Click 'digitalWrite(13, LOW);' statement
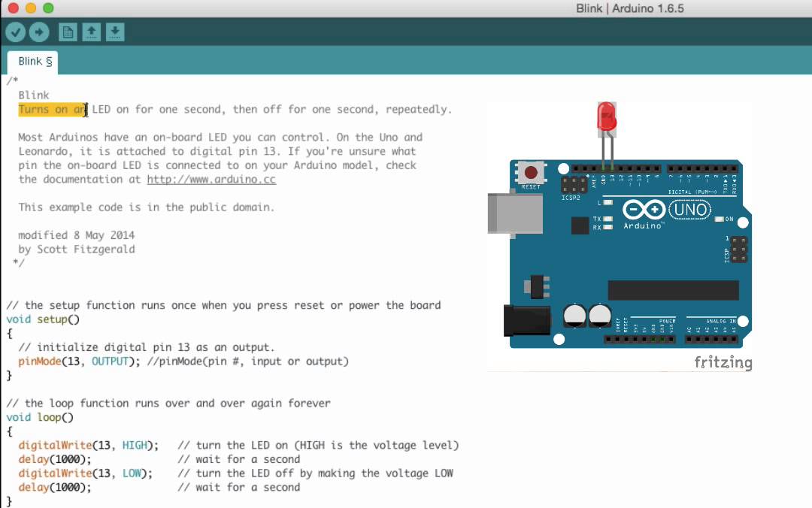This screenshot has width=812, height=508. click(x=86, y=473)
